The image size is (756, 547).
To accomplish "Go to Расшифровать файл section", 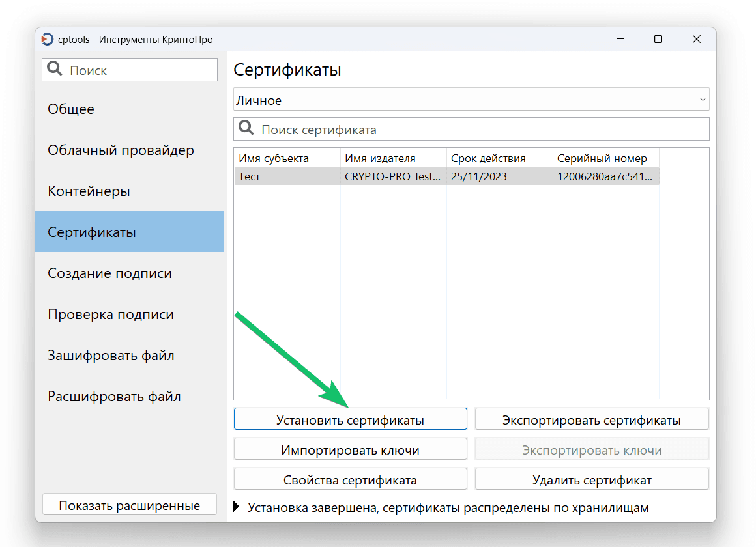I will coord(130,396).
